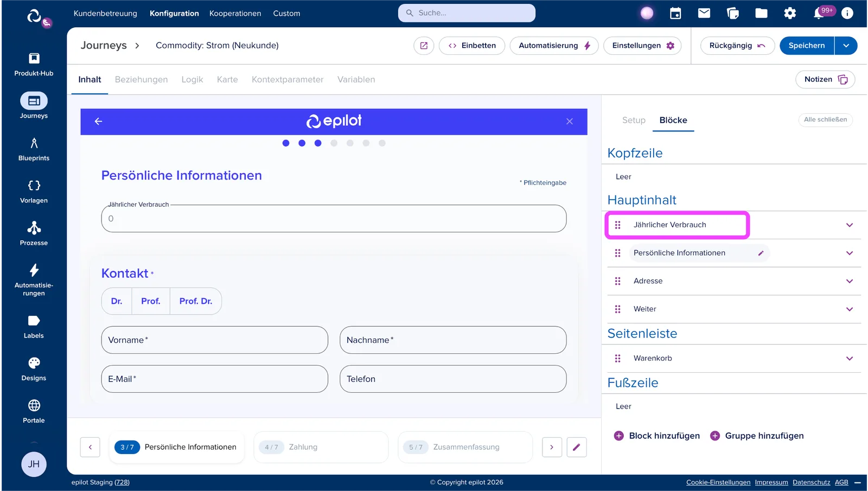Click the info circle icon
The height and width of the screenshot is (491, 868).
point(847,14)
